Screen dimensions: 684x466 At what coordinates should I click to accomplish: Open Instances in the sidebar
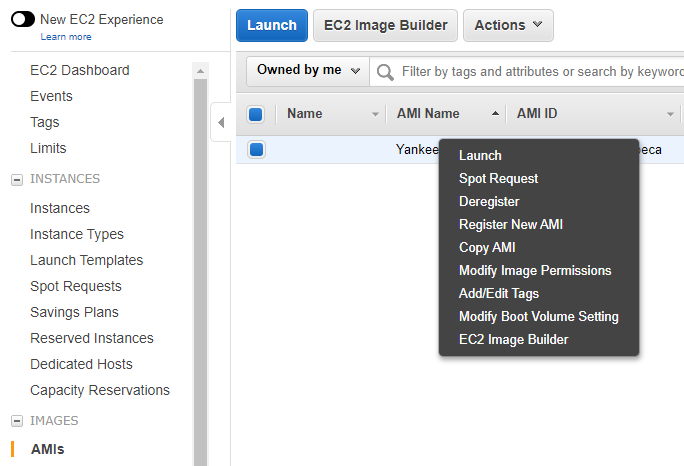pyautogui.click(x=60, y=208)
